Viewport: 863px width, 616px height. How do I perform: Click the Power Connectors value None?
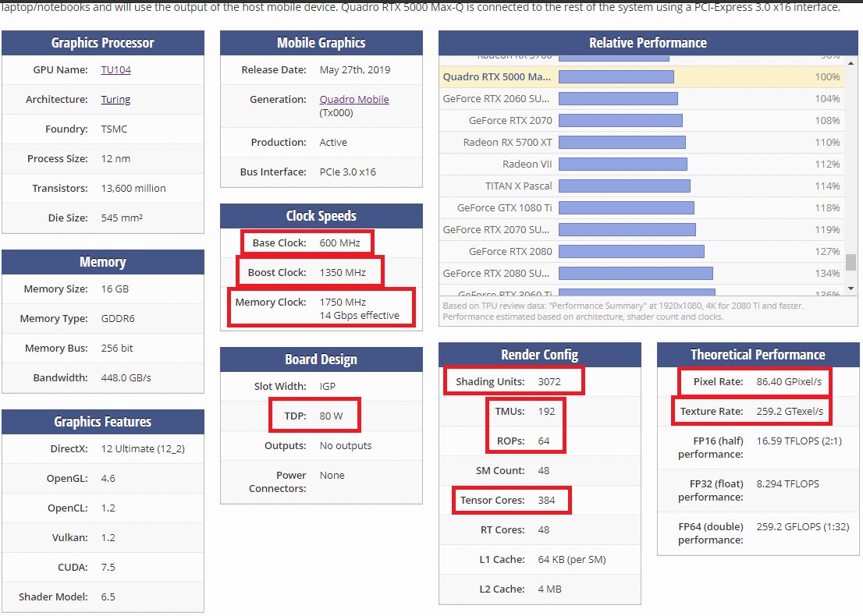(332, 476)
